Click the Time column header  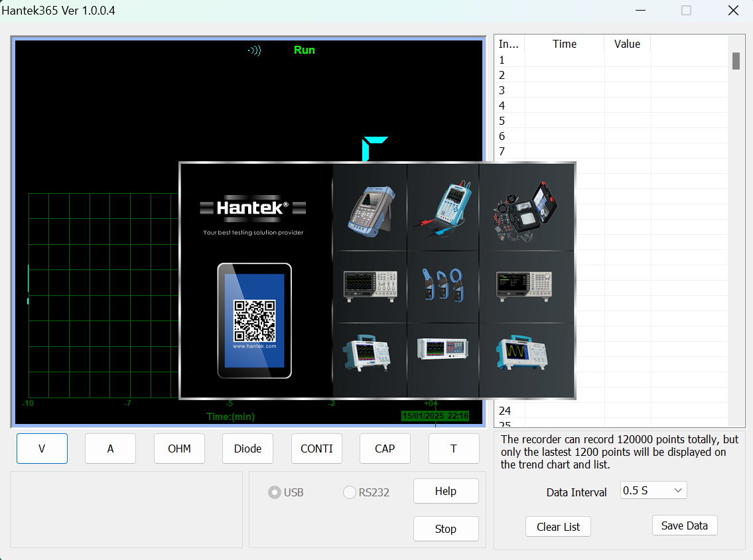click(565, 44)
